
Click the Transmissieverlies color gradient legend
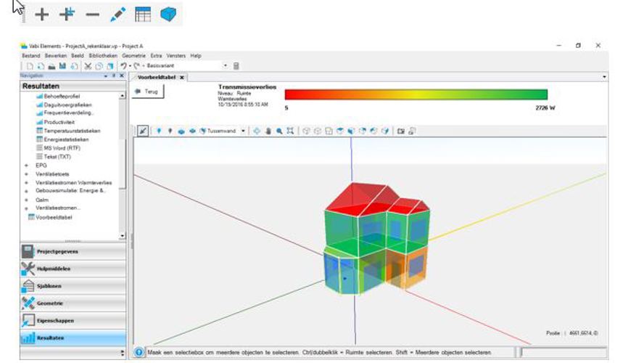point(416,94)
